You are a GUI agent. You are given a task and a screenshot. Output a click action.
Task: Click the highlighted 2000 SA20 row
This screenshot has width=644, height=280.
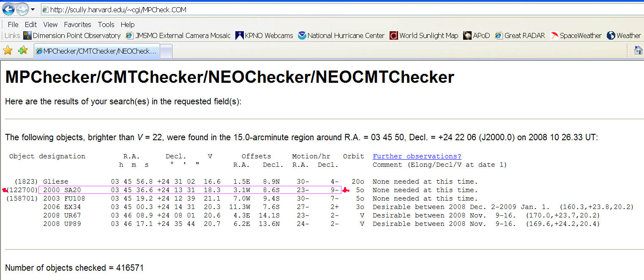tap(189, 190)
